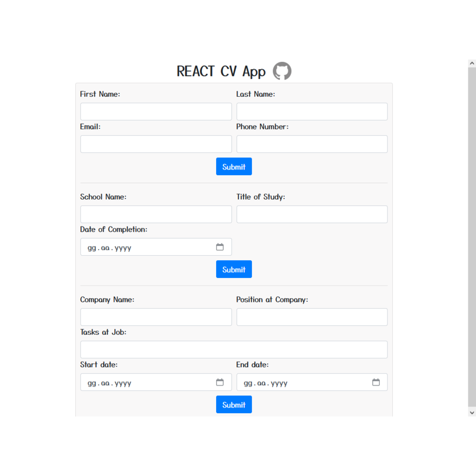The image size is (476, 476).
Task: Click the Company Name label
Action: coord(107,299)
